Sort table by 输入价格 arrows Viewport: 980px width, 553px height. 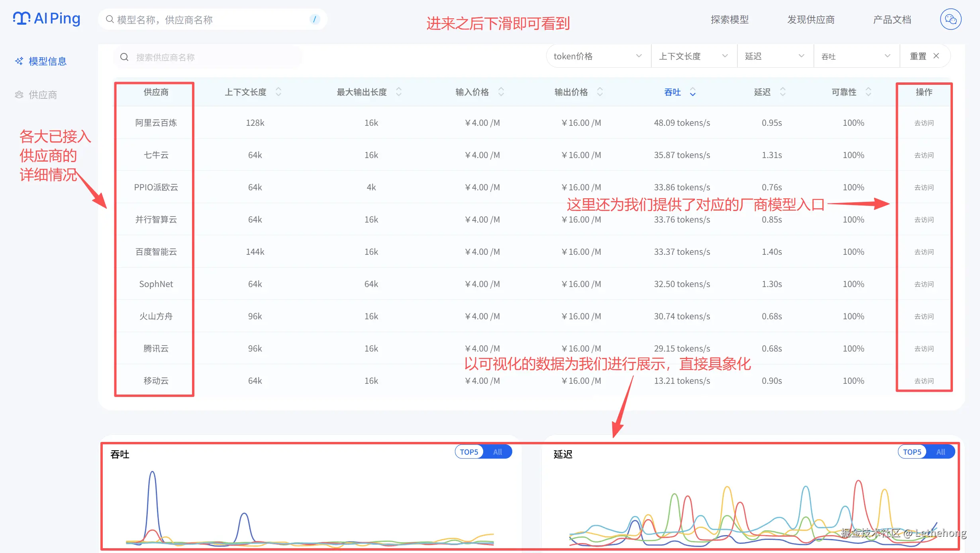pos(501,92)
